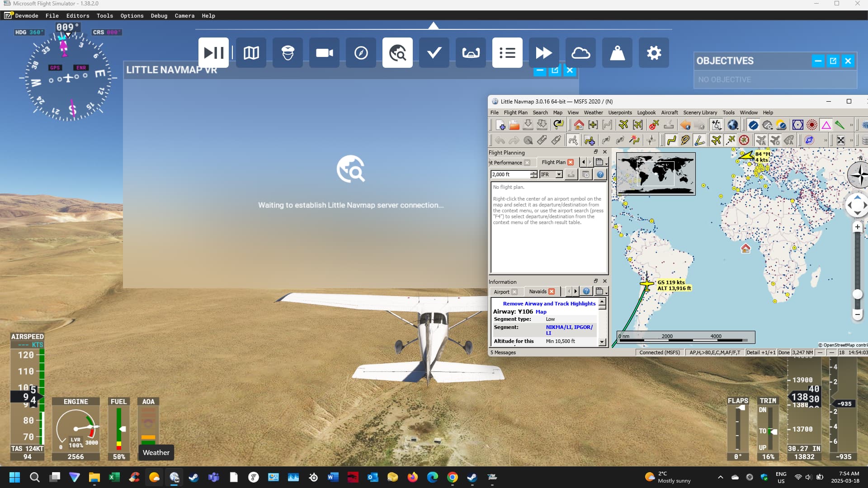Switch to the Navaids tab in the Information panel
The width and height of the screenshot is (868, 488).
[x=538, y=291]
